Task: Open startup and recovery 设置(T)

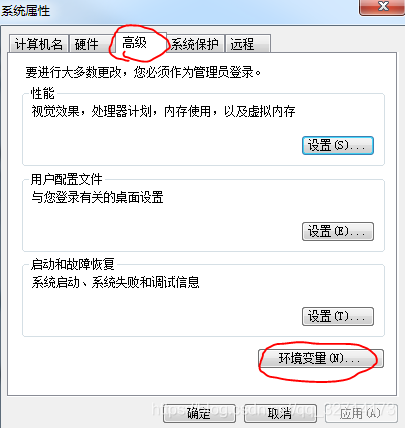Action: (338, 316)
